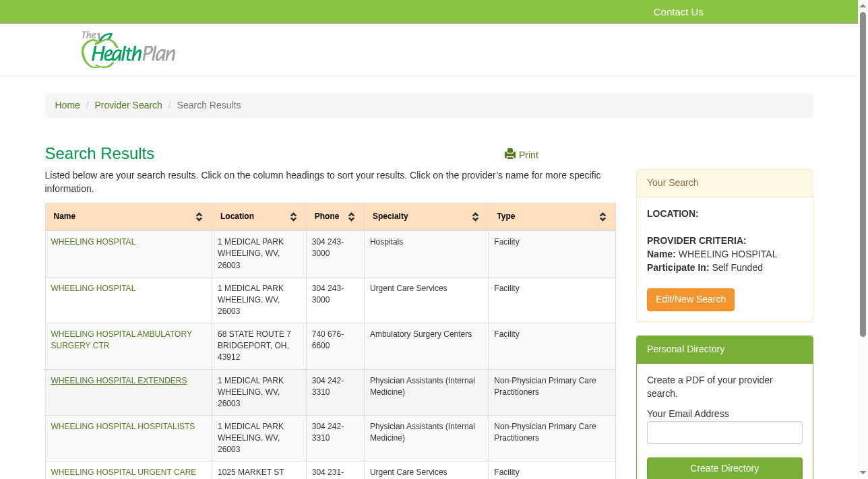
Task: Sort results by the Phone column arrows
Action: pos(352,217)
